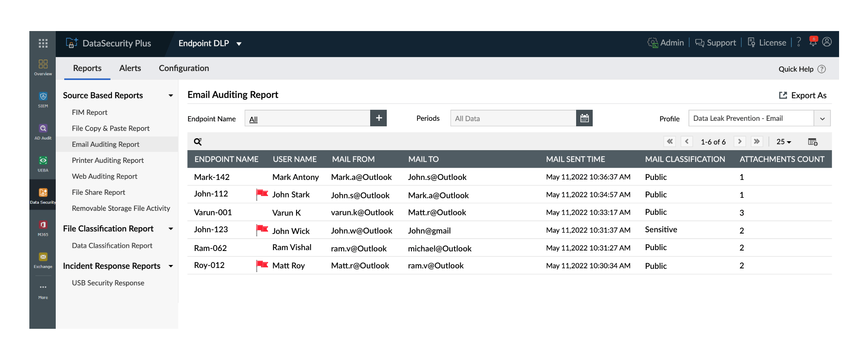868x359 pixels.
Task: Open the File Copy & Paste Report
Action: click(111, 128)
